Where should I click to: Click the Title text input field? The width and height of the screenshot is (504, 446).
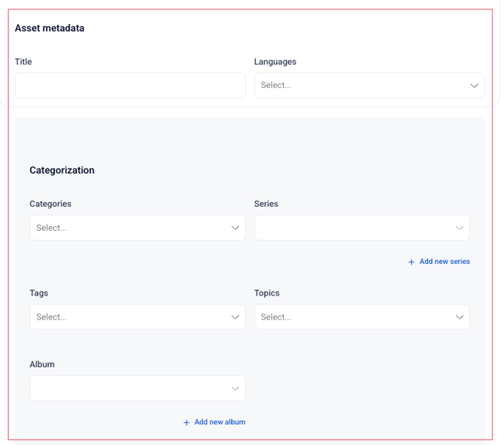(130, 86)
